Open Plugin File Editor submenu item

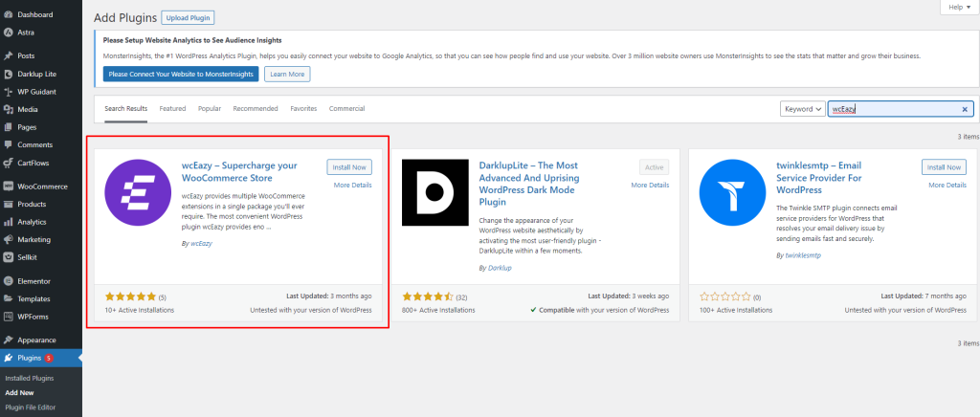[30, 407]
